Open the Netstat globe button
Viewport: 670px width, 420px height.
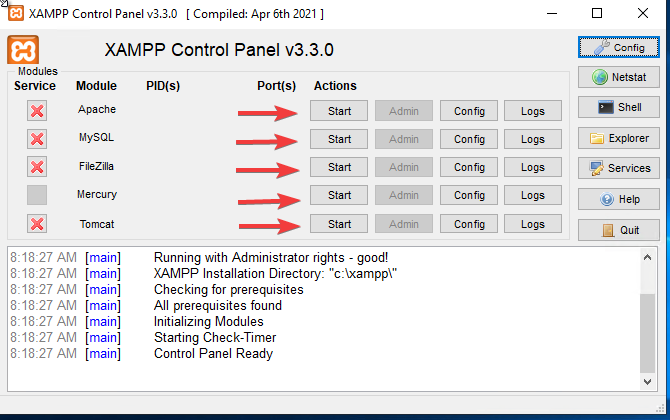tap(619, 77)
